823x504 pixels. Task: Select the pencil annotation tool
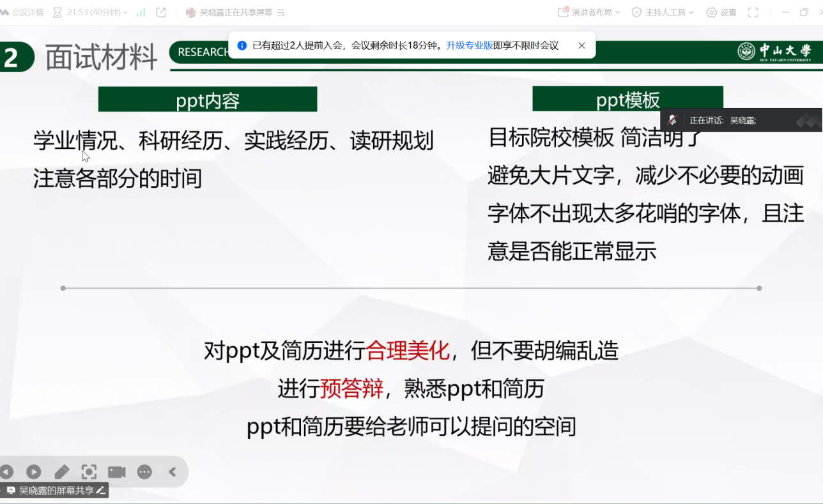click(x=61, y=472)
